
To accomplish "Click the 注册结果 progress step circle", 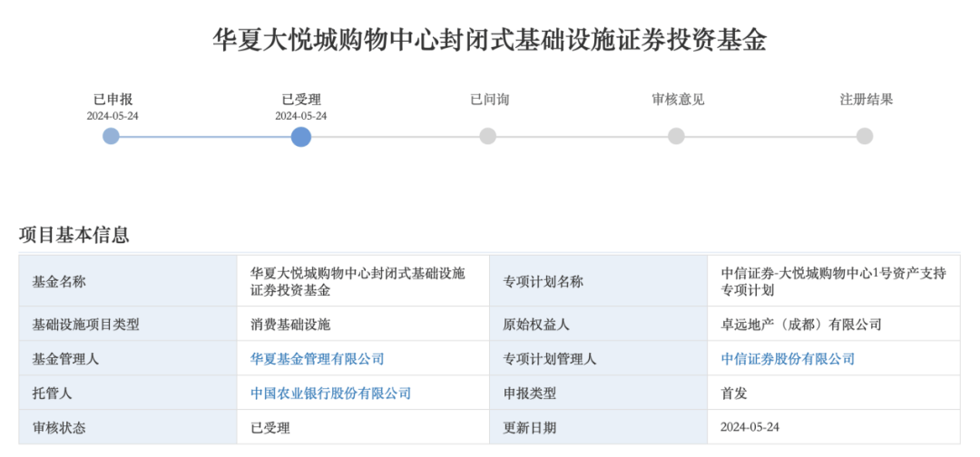I will point(865,136).
